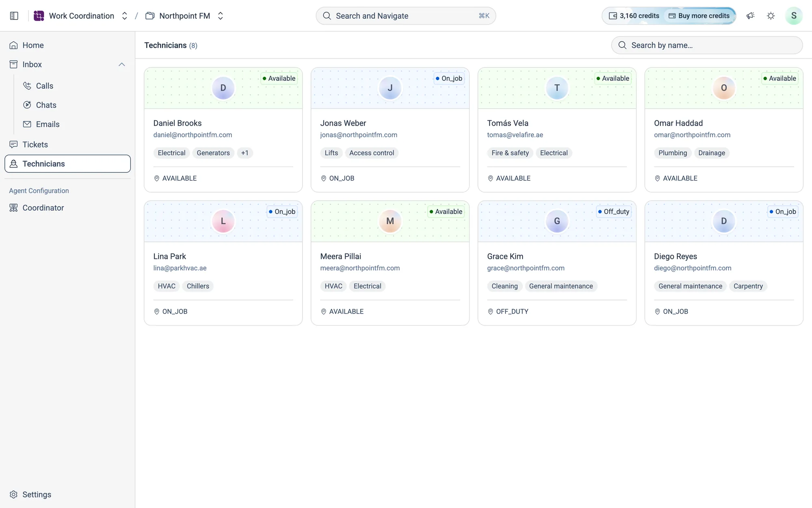Open Settings at the sidebar bottom
Image resolution: width=812 pixels, height=508 pixels.
(67, 495)
